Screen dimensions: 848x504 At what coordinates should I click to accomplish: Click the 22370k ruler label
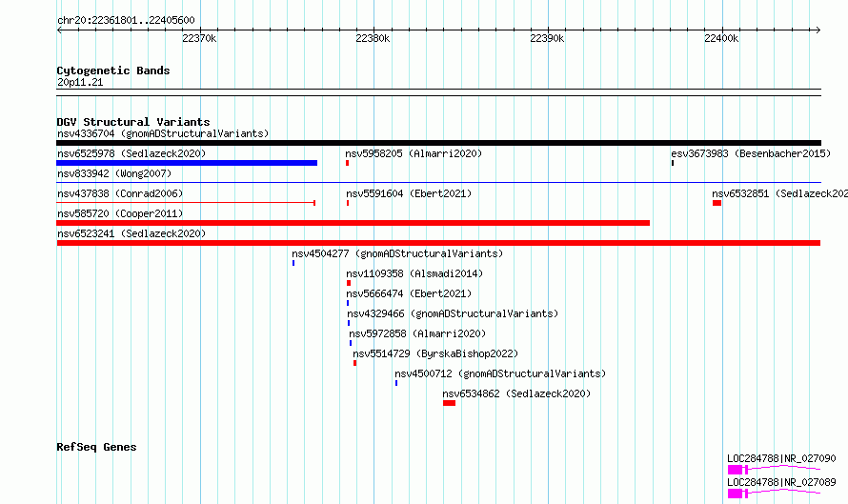click(199, 38)
